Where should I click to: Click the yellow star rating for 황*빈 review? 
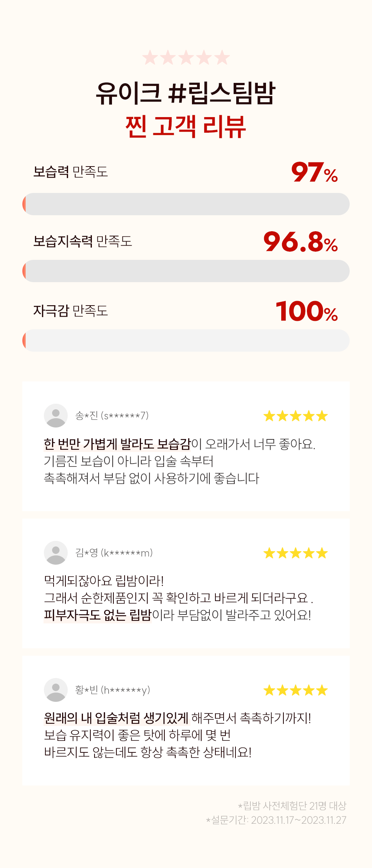tap(296, 690)
